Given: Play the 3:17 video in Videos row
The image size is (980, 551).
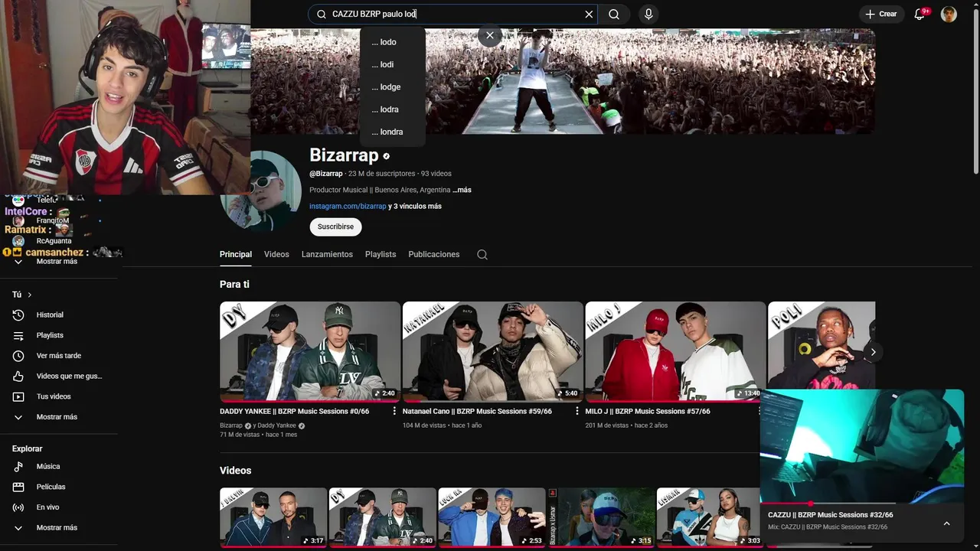Looking at the screenshot, I should pyautogui.click(x=273, y=517).
